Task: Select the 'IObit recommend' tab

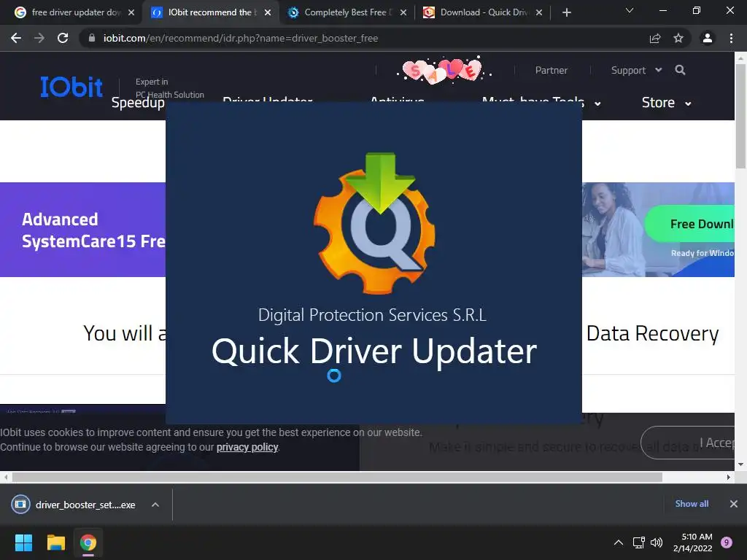Action: [x=210, y=12]
